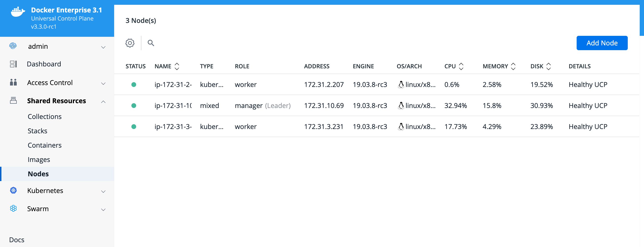The width and height of the screenshot is (644, 247).
Task: Click the Docker whale logo
Action: (x=18, y=12)
